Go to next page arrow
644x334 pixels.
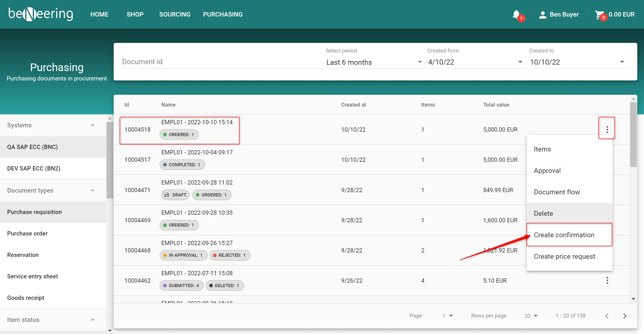click(x=625, y=316)
